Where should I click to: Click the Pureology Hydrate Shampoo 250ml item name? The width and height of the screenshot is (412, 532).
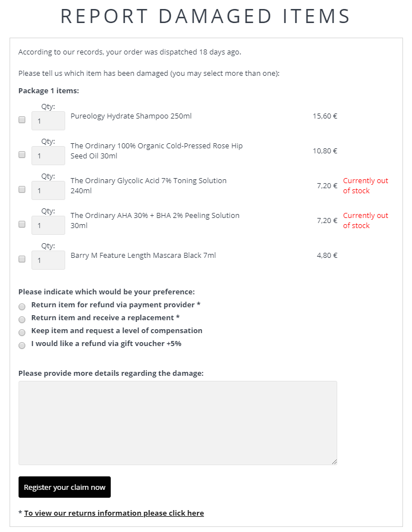[x=131, y=116]
